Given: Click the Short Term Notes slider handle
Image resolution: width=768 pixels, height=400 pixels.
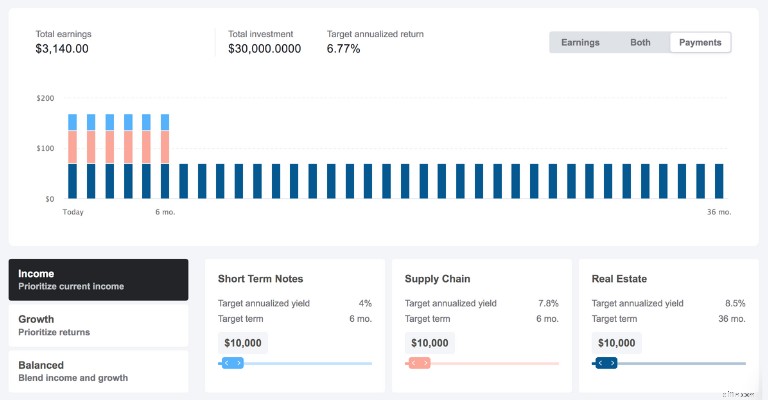Looking at the screenshot, I should coord(233,363).
